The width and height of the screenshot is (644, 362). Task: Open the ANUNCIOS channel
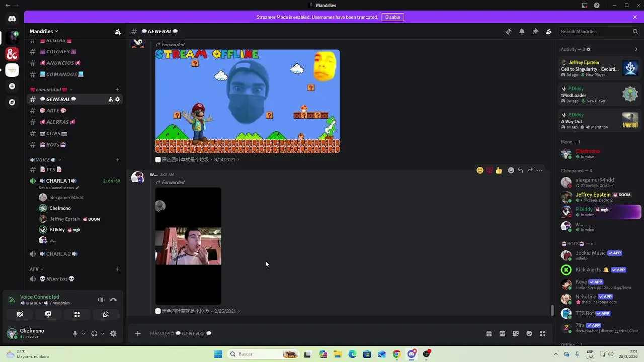coord(75,63)
